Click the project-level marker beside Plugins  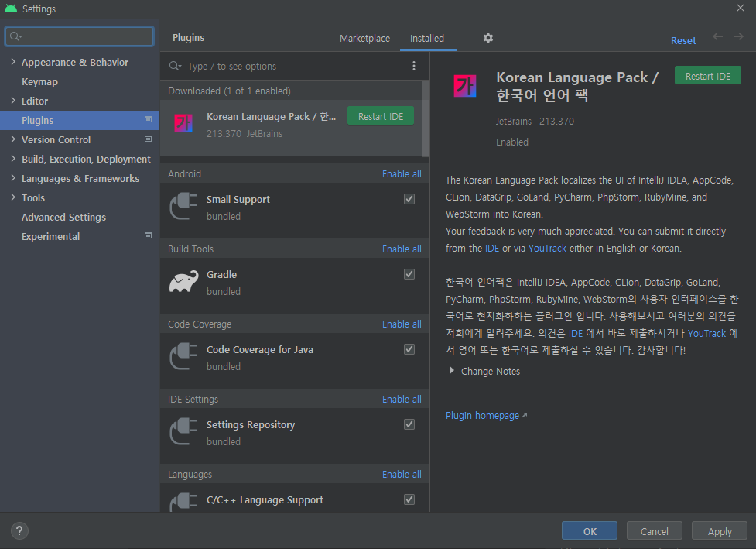[x=148, y=120]
